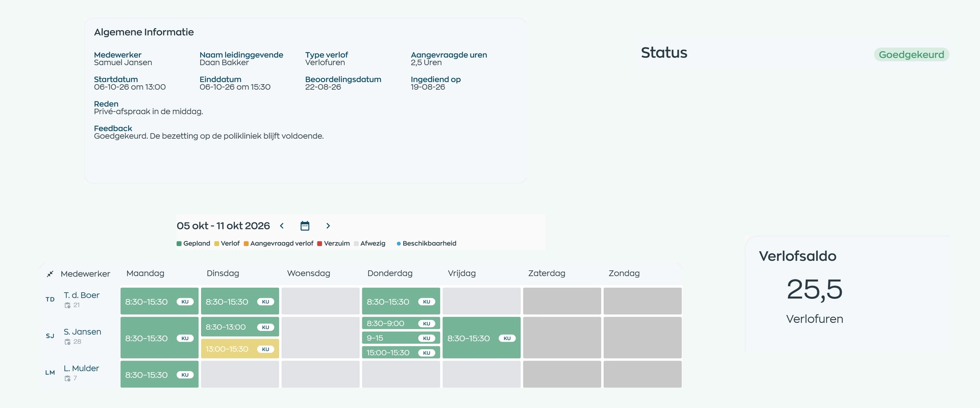Screen dimensions: 980x408
Task: Click the TD avatar initials
Action: 50,299
